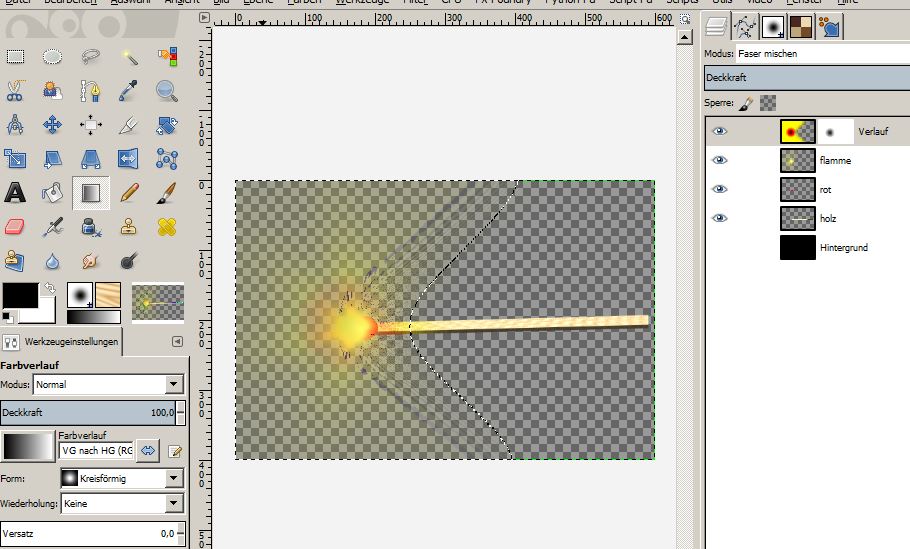The height and width of the screenshot is (549, 910).
Task: Click the foreground black color swatch
Action: coord(20,295)
